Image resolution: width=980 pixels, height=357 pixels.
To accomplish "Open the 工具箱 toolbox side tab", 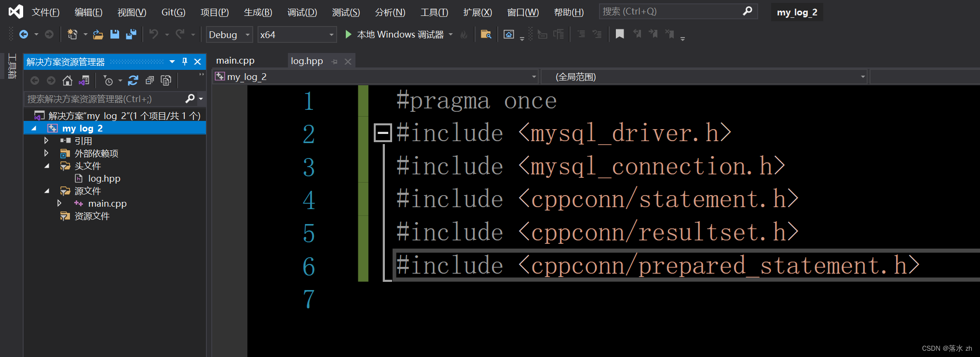I will click(x=12, y=66).
